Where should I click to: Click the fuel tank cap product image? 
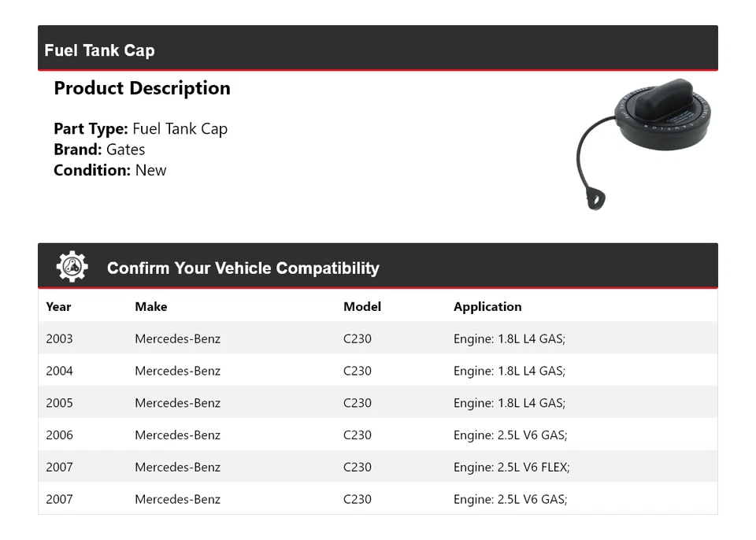coord(644,141)
